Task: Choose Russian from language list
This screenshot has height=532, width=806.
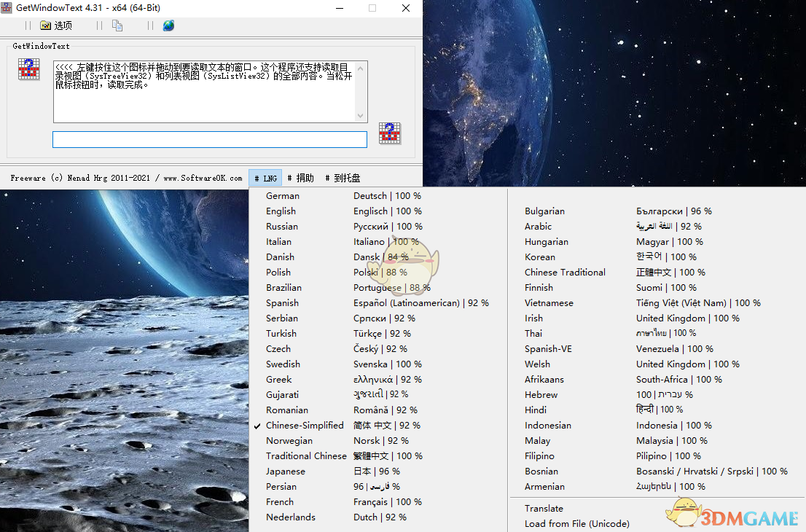Action: coord(377,227)
